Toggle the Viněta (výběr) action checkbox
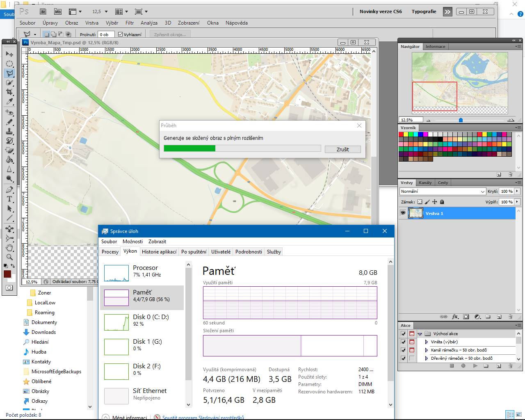 (403, 342)
